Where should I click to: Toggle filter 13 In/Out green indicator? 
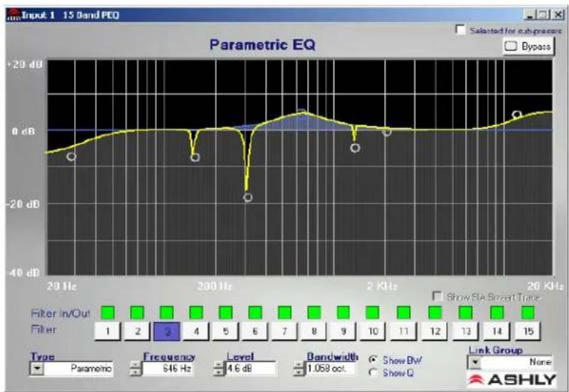pyautogui.click(x=466, y=312)
